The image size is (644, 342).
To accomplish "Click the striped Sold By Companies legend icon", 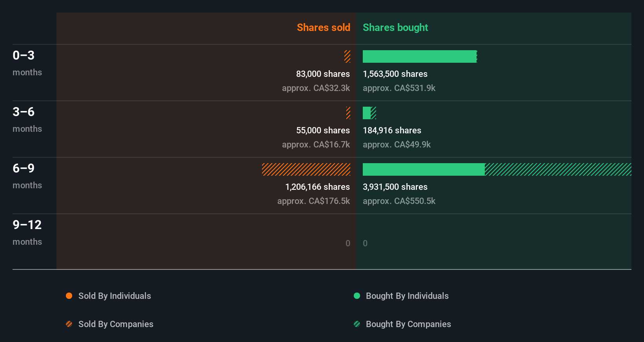I will tap(69, 324).
